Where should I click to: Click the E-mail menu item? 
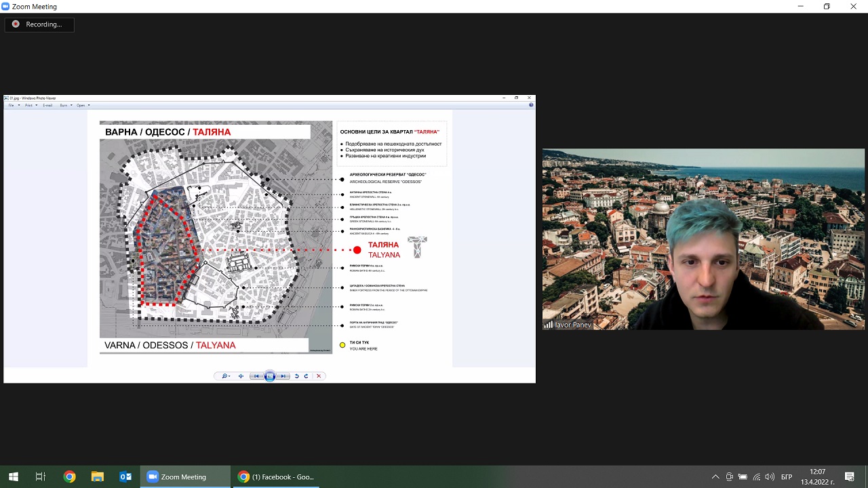(47, 105)
